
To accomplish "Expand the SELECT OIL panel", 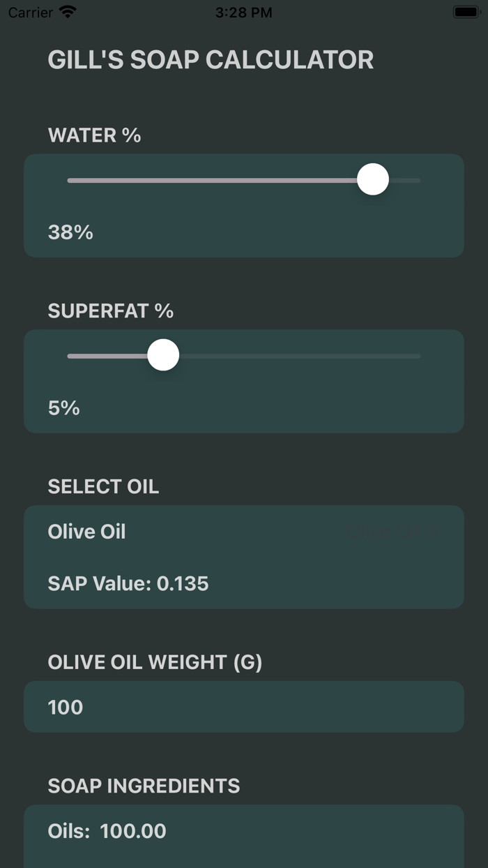I will pyautogui.click(x=103, y=486).
